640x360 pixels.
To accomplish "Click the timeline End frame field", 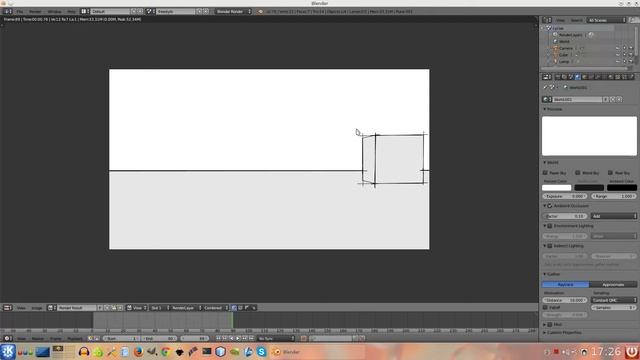I will pos(159,338).
